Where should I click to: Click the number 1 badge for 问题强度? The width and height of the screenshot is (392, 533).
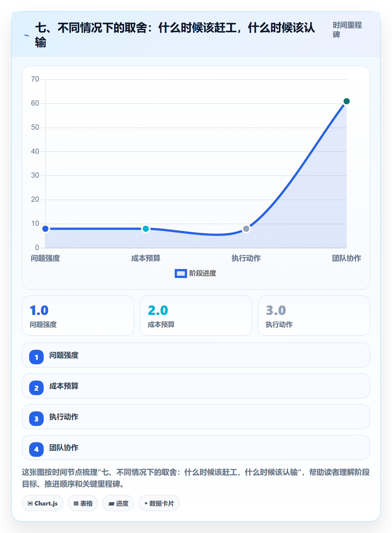(x=36, y=357)
